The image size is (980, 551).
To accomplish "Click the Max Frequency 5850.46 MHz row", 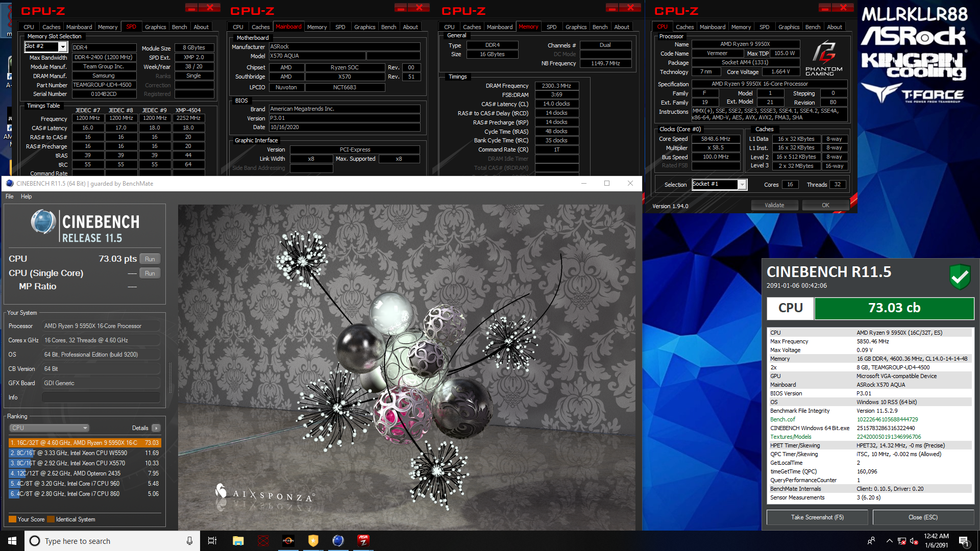I will point(871,341).
